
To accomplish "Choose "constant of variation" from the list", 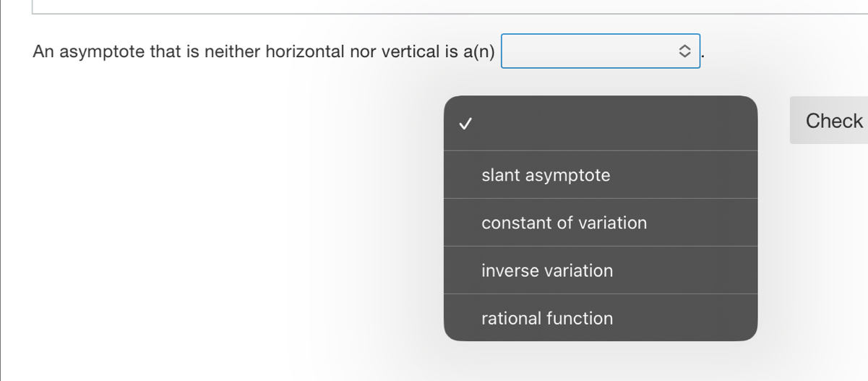I will [x=564, y=223].
